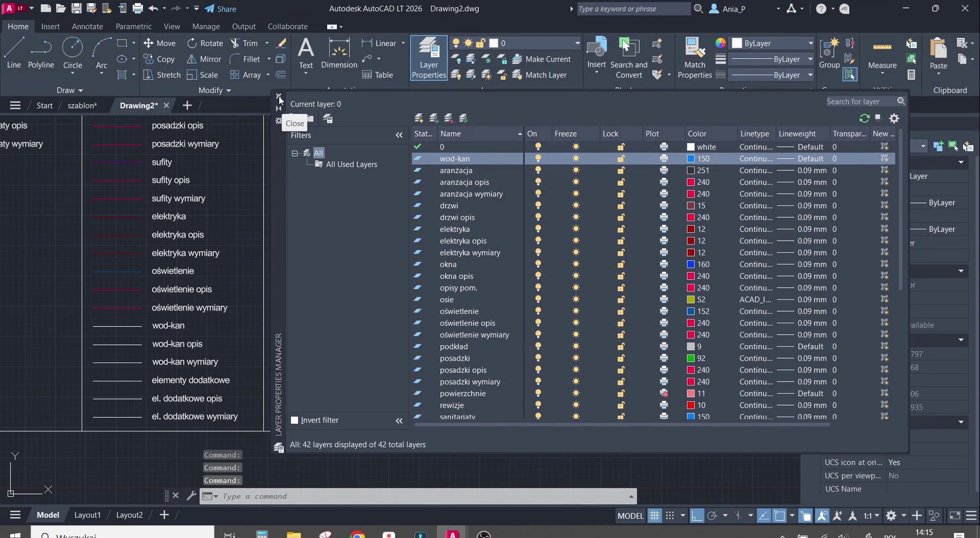Image resolution: width=980 pixels, height=538 pixels.
Task: Open Layer Properties manager button in ribbon
Action: point(429,58)
